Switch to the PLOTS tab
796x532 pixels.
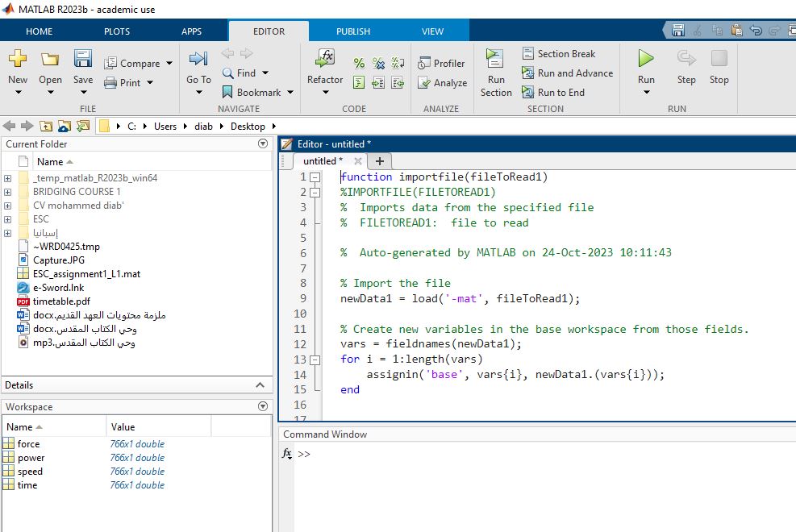point(117,31)
